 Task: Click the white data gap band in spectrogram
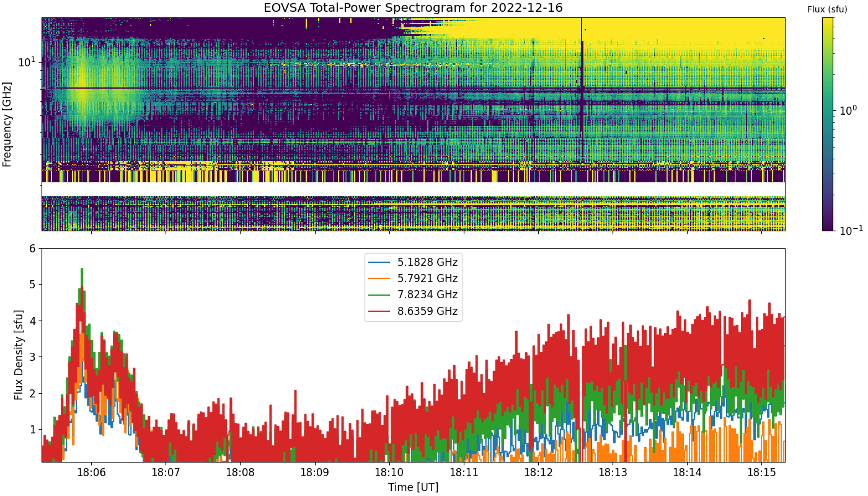413,189
